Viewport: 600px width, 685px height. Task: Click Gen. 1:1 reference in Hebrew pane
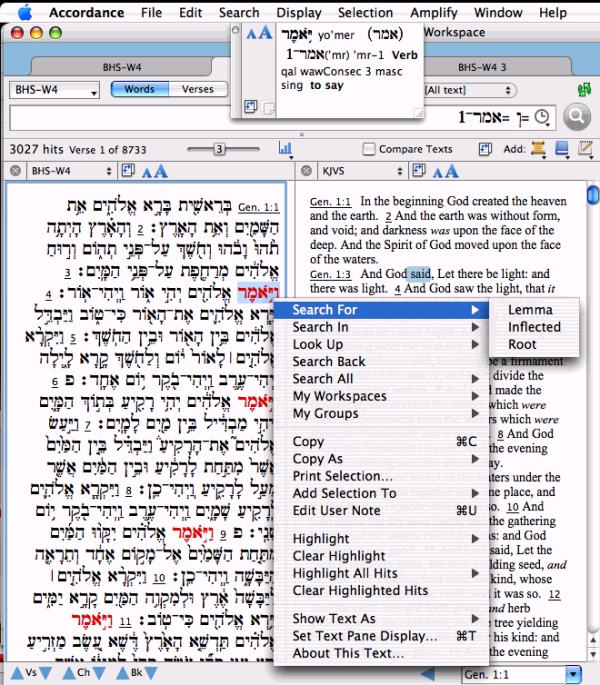(x=258, y=207)
